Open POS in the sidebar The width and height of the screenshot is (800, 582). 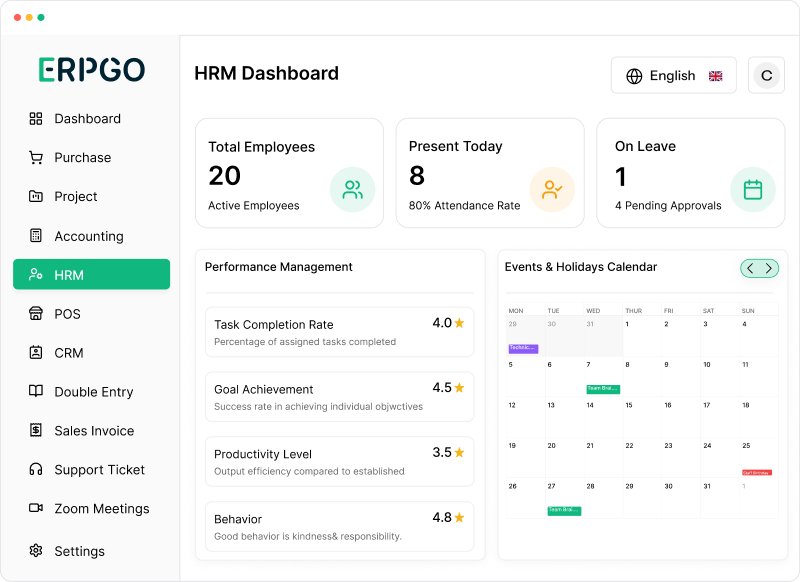click(x=91, y=314)
